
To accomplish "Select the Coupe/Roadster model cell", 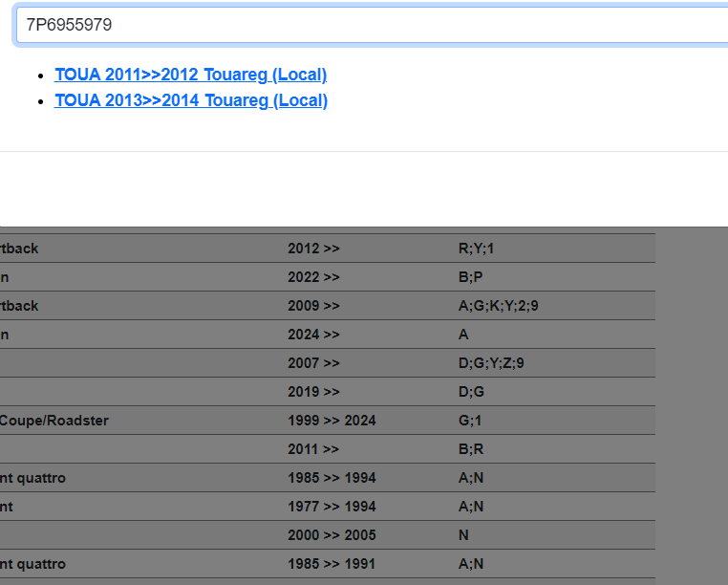I will [54, 421].
